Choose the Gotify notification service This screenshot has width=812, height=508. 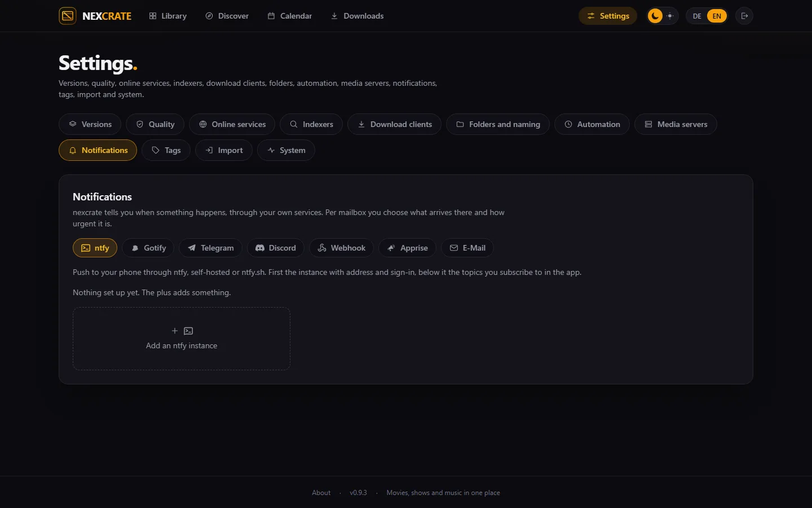(x=148, y=248)
